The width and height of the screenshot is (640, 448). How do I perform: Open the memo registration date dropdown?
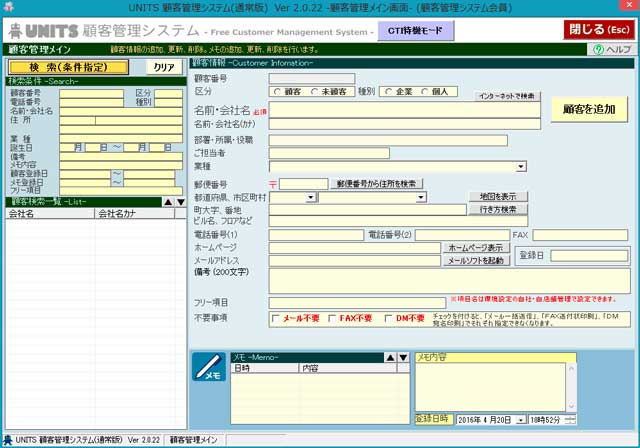521,419
